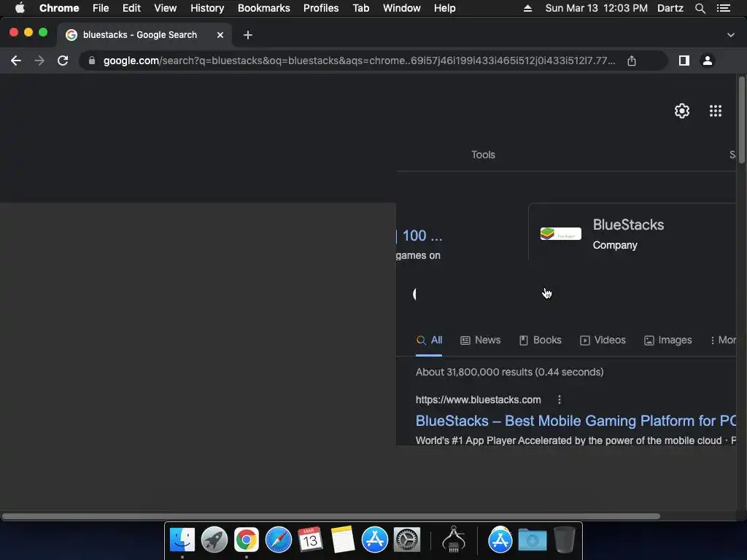Open System Preferences from the Dock
The height and width of the screenshot is (560, 747).
click(x=406, y=540)
